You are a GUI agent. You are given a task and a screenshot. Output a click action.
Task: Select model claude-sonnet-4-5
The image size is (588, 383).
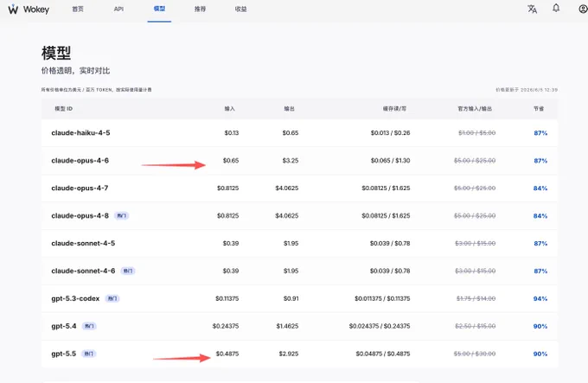click(x=83, y=243)
